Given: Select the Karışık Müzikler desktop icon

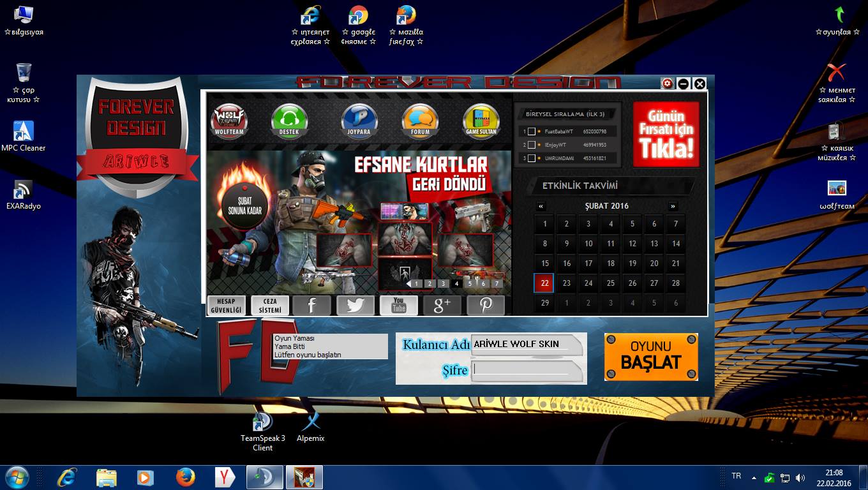Looking at the screenshot, I should (x=837, y=142).
